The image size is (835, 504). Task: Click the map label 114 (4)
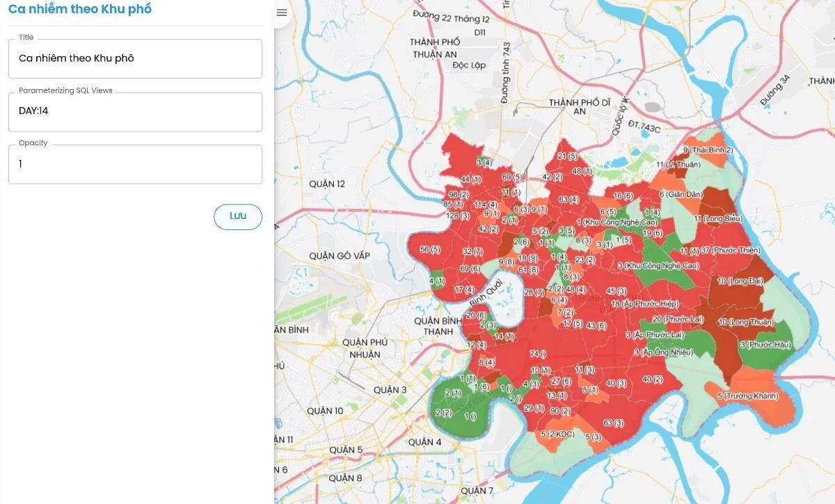click(x=486, y=204)
